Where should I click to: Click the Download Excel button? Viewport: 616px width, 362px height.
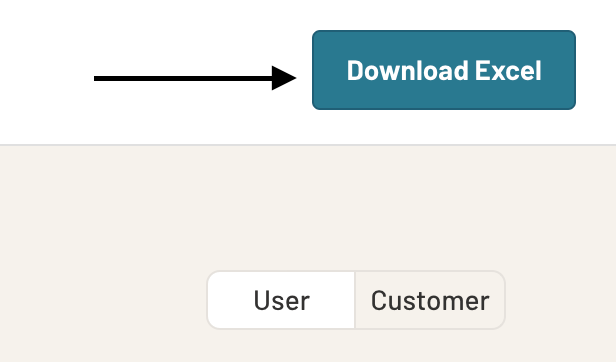coord(444,70)
